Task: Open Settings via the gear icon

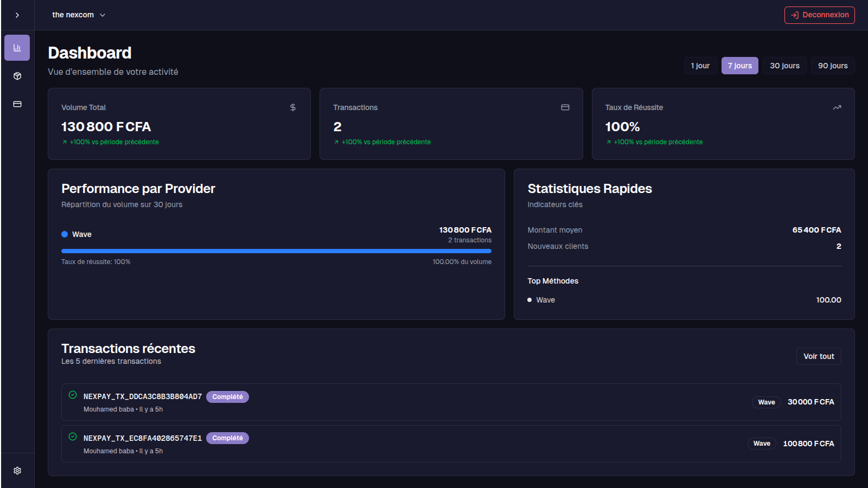Action: (x=17, y=470)
